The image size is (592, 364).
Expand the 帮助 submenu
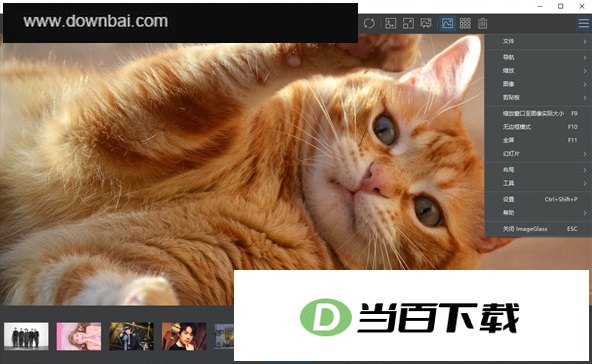538,213
